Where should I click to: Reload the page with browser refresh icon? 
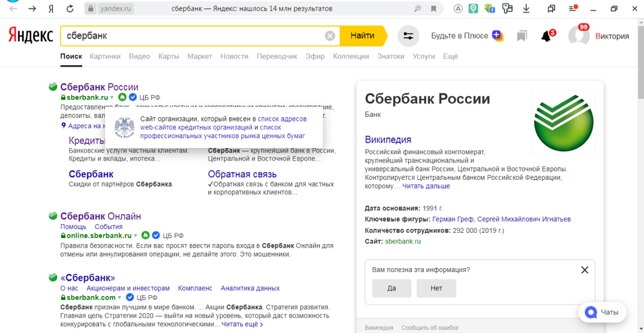click(x=70, y=9)
